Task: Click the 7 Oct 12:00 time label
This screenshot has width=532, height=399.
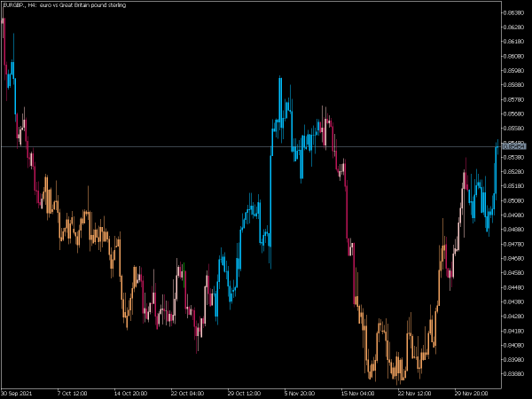Action: click(x=73, y=393)
